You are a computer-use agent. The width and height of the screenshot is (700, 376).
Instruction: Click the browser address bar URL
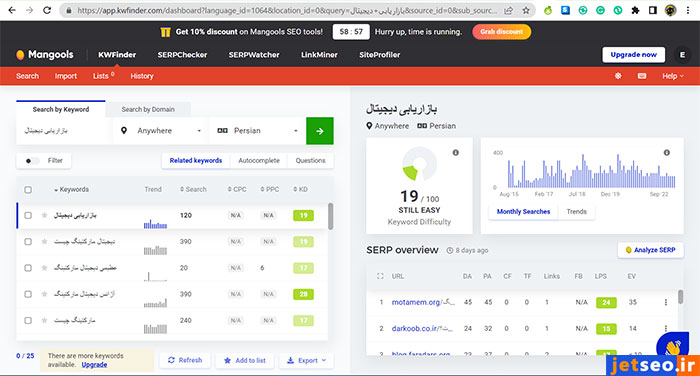[x=286, y=10]
